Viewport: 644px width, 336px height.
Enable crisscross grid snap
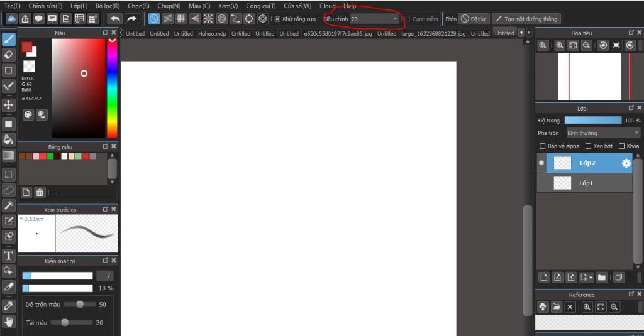coord(180,19)
